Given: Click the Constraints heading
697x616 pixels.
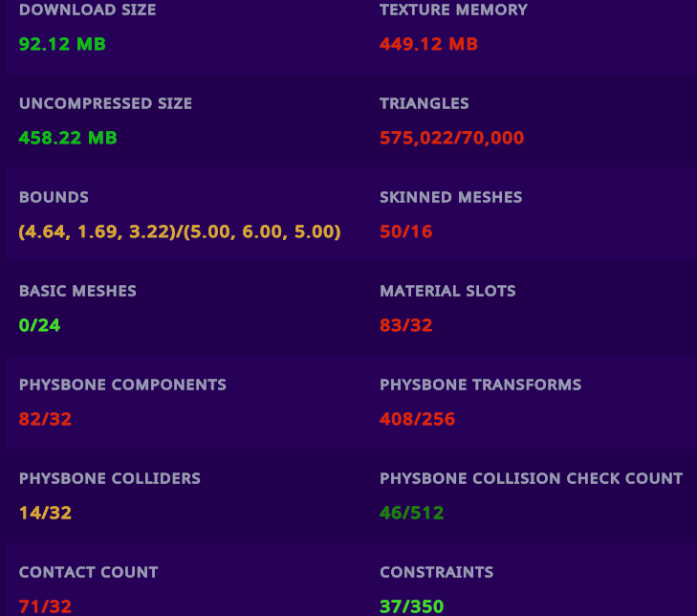Looking at the screenshot, I should [437, 572].
